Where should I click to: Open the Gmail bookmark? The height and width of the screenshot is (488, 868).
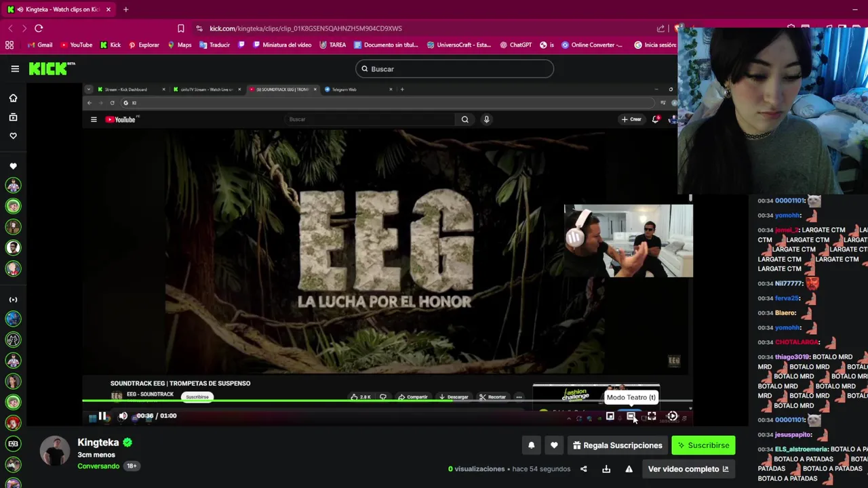click(39, 45)
